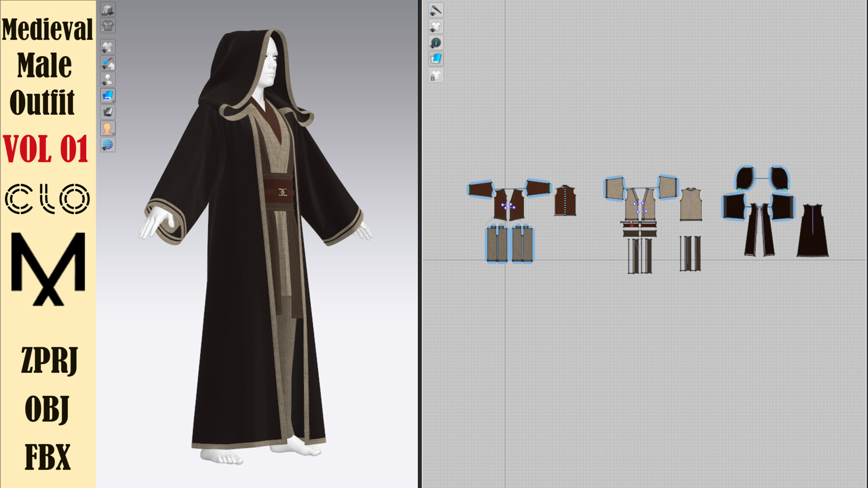Screen dimensions: 868x488
Task: Select black left hood pattern piece
Action: [745, 178]
